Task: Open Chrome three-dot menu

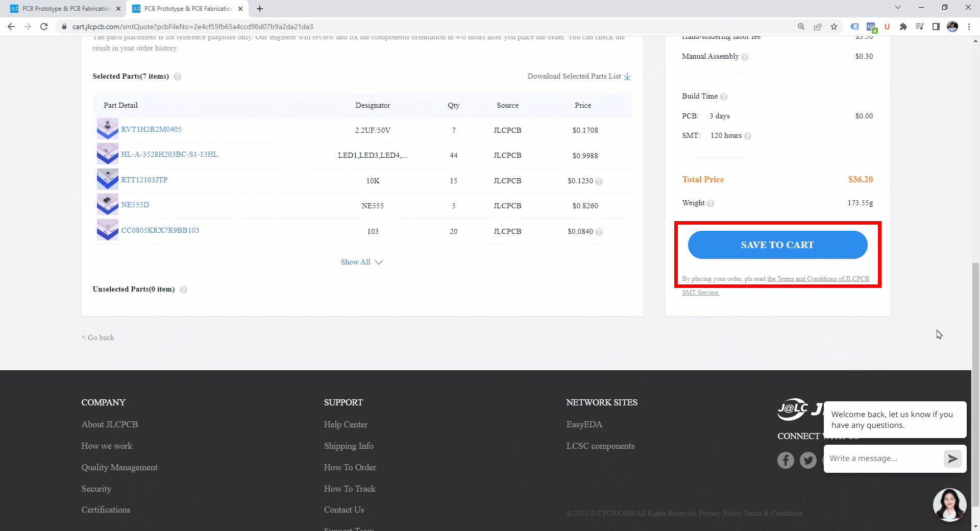Action: coord(969,27)
